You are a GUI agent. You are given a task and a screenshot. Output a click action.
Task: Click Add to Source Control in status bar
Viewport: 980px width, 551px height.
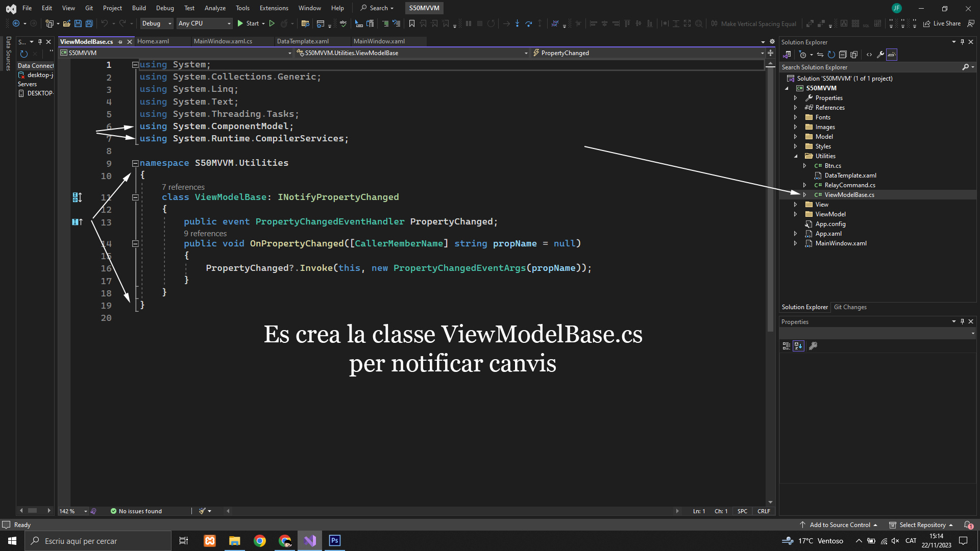(840, 525)
